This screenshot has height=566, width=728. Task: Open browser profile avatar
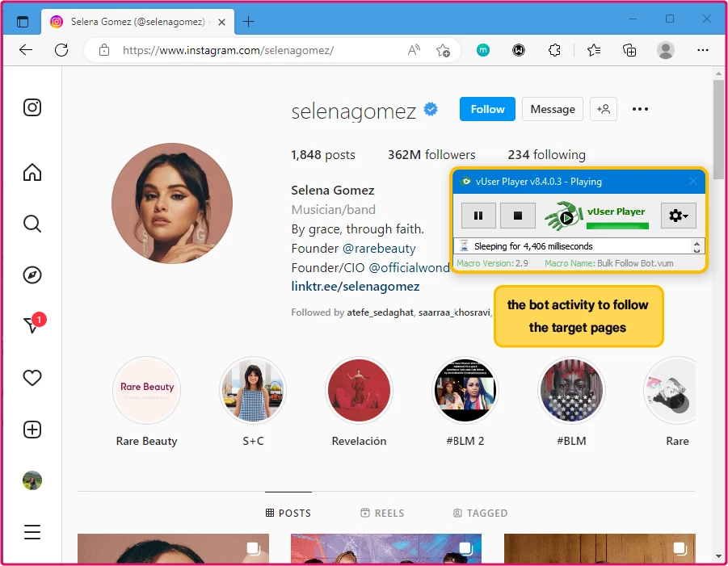[x=665, y=49]
